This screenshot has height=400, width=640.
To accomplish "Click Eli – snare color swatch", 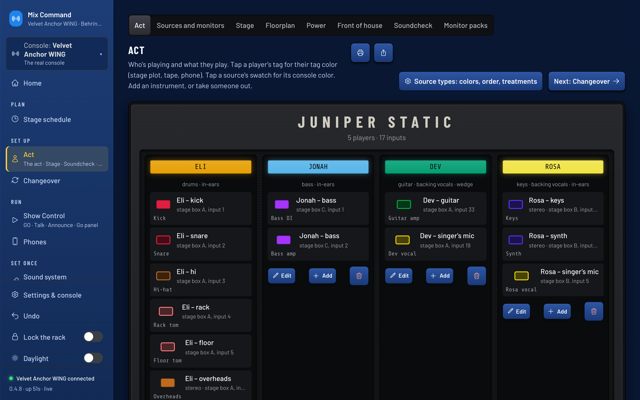I will point(163,240).
